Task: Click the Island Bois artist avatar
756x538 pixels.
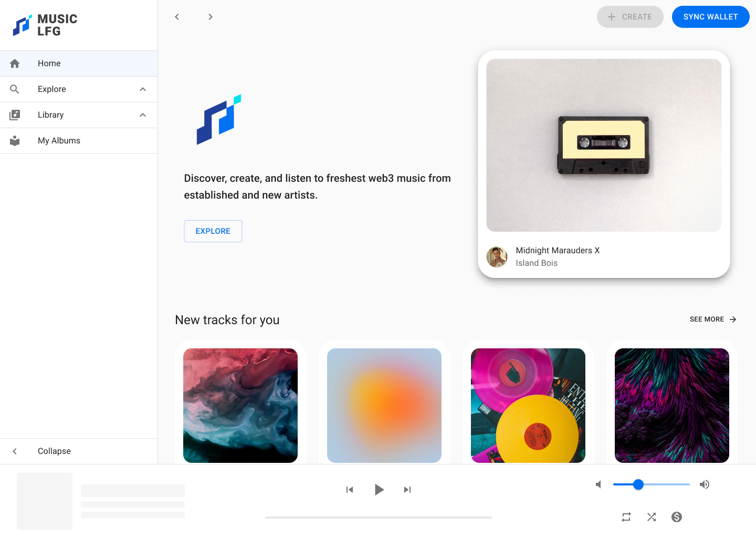Action: point(497,257)
